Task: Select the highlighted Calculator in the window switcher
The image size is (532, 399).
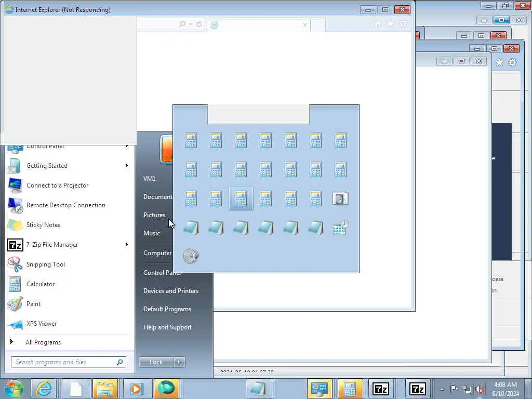Action: 241,198
